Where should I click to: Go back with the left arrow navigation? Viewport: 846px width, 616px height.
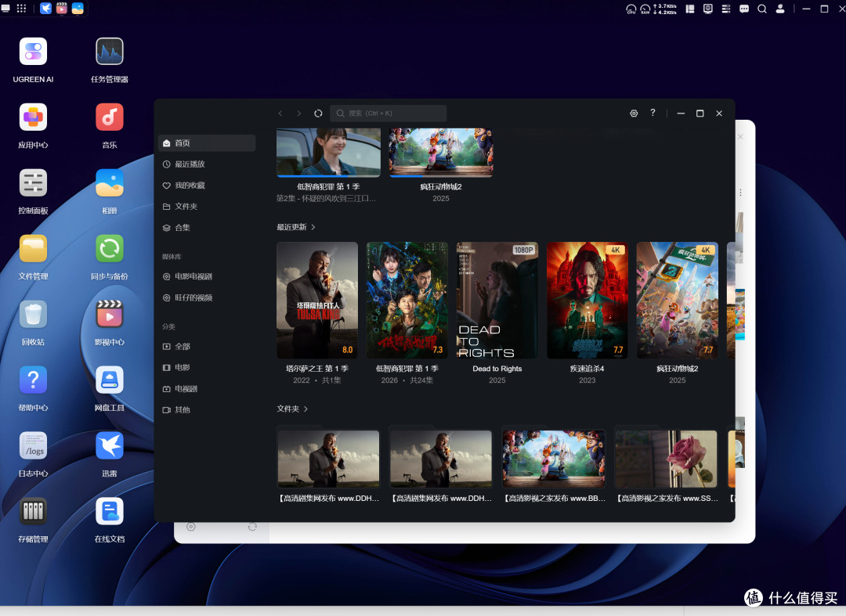pos(280,113)
